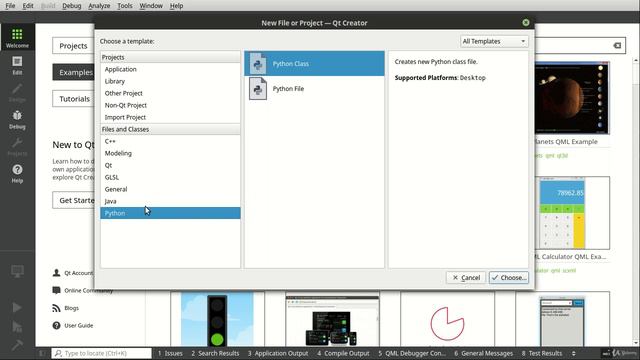The image size is (640, 360).
Task: Select Qt under Files and Classes
Action: click(x=170, y=165)
